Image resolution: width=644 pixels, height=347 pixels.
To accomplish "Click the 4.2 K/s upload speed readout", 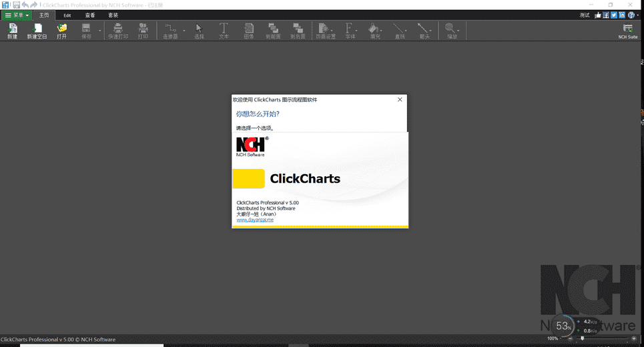I will [590, 322].
